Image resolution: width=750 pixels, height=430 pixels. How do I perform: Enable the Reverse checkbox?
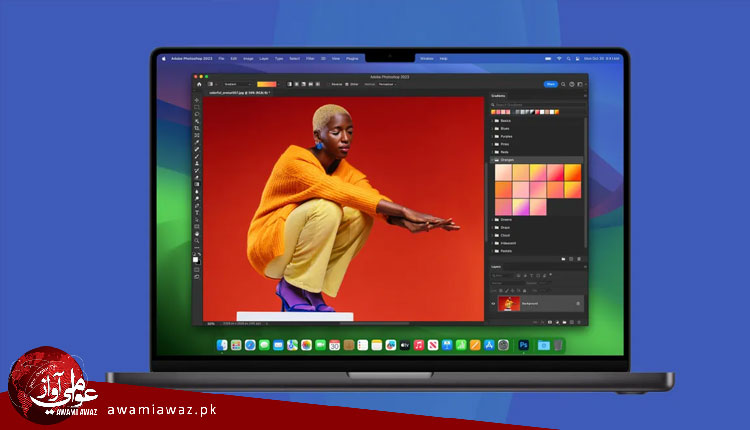[329, 84]
